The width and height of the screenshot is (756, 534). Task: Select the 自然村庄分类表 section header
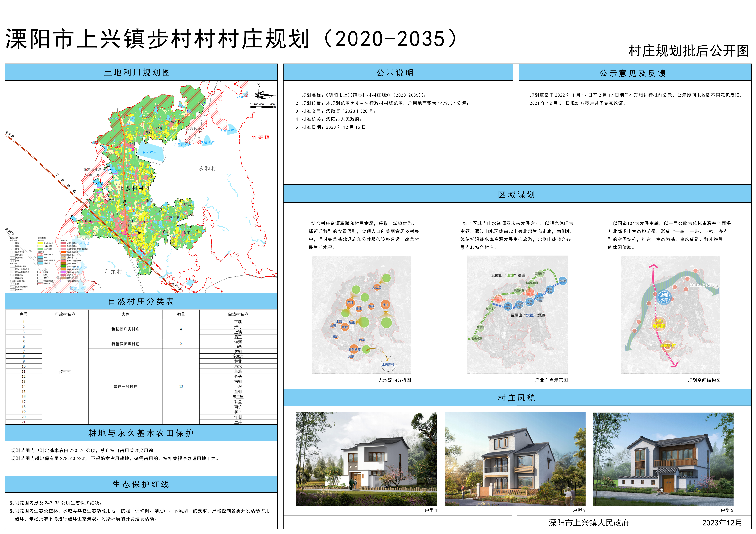[x=141, y=301]
